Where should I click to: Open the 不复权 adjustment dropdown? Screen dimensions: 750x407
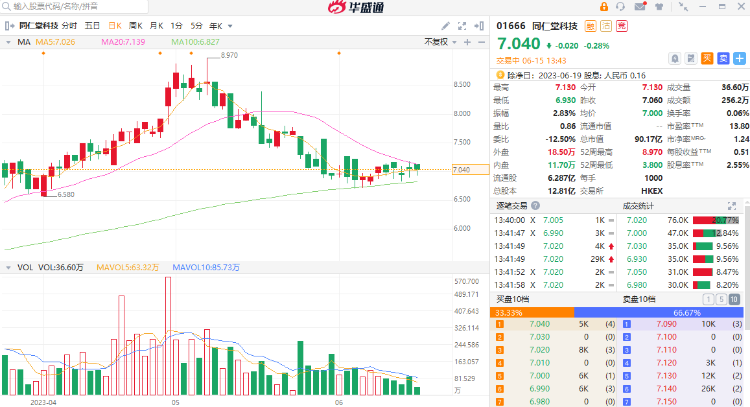(x=440, y=42)
